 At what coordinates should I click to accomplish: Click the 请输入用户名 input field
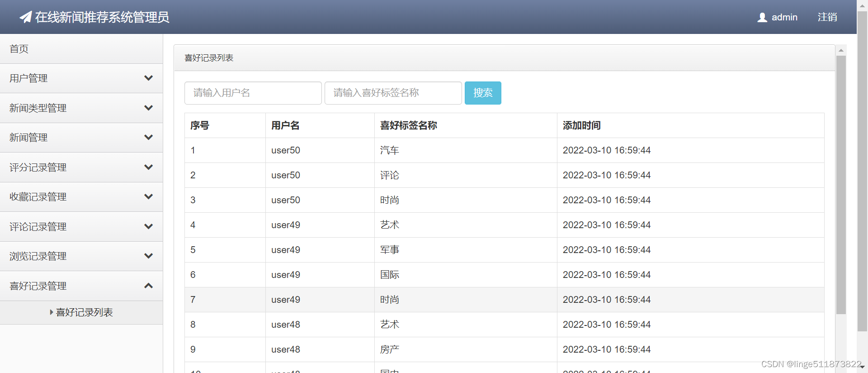[253, 93]
